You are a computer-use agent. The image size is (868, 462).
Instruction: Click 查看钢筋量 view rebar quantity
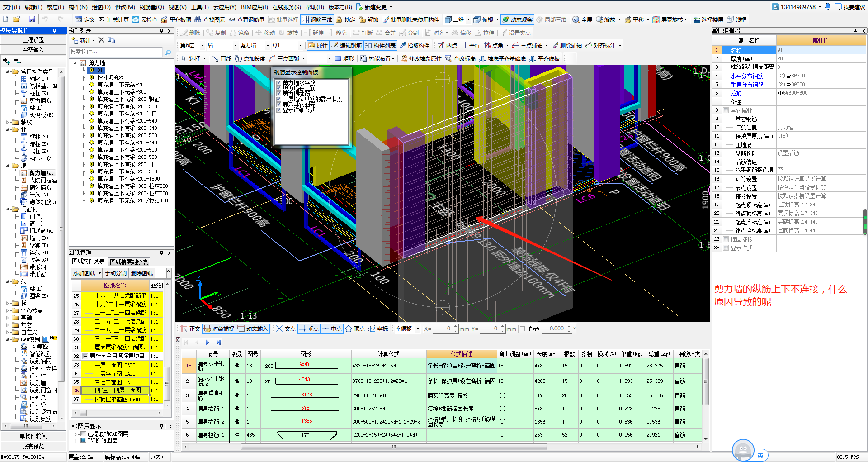pos(246,19)
